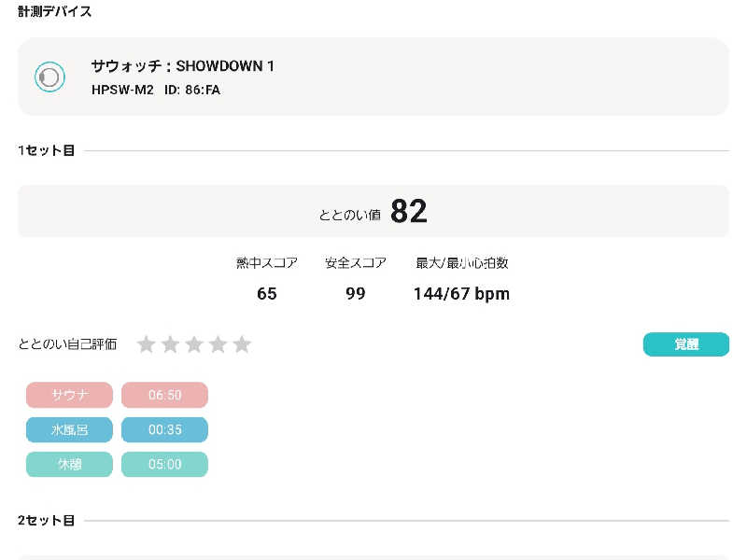Click the 1セット目 section heading
The height and width of the screenshot is (560, 747).
[x=46, y=150]
